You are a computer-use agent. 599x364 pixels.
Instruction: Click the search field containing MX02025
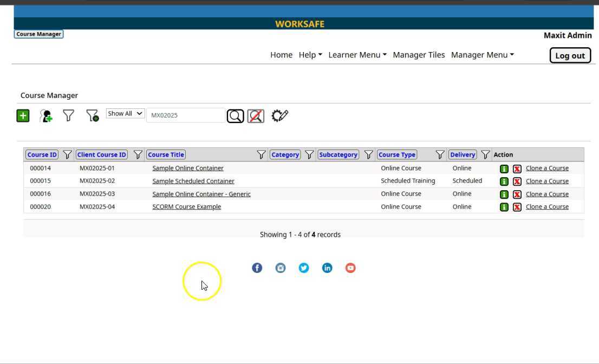point(185,115)
